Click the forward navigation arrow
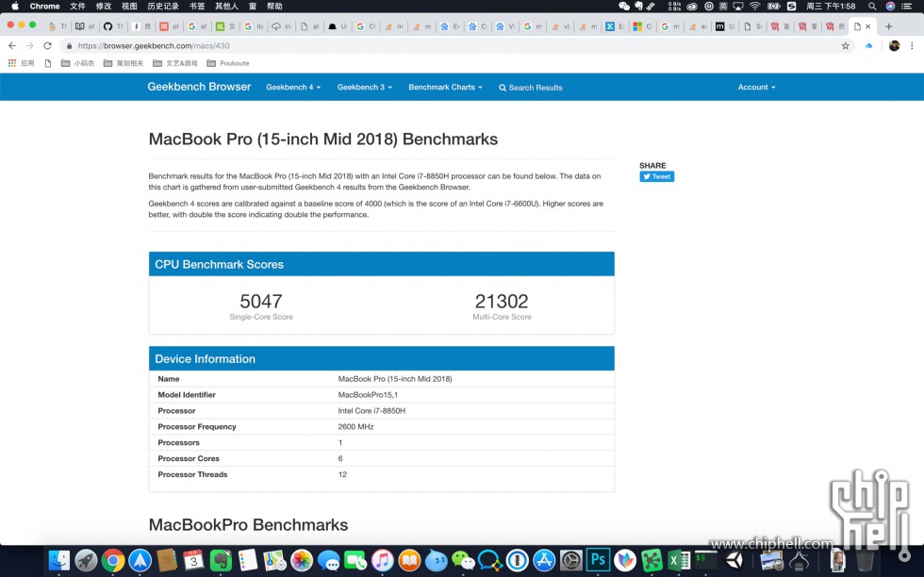Screen dimensions: 924x577 [x=29, y=45]
